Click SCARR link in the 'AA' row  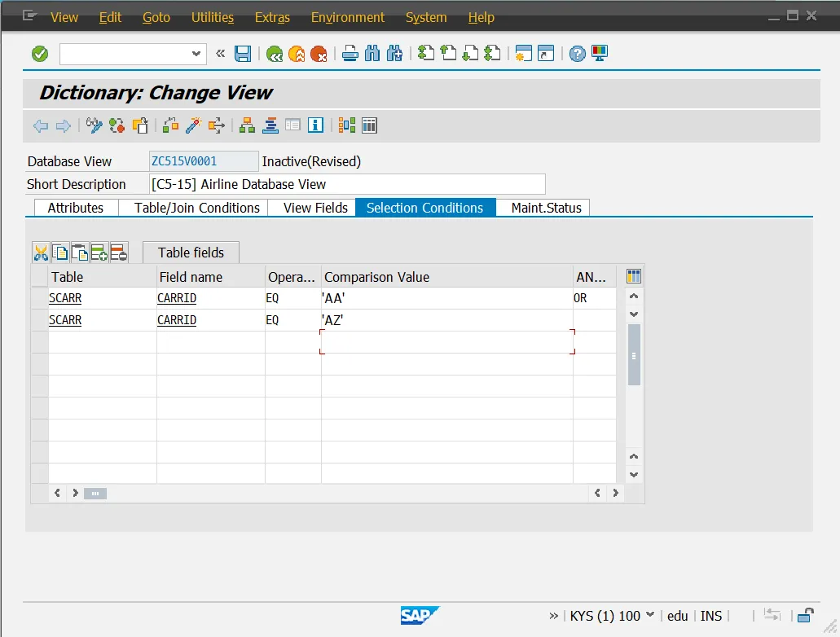pos(65,298)
